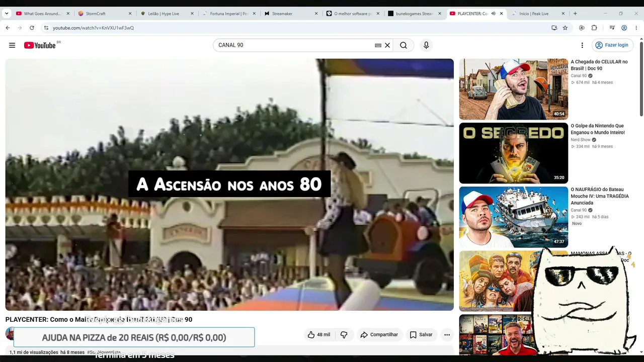Open the Chrome extension icon left of puzzle piece
644x362 pixels.
(x=582, y=28)
